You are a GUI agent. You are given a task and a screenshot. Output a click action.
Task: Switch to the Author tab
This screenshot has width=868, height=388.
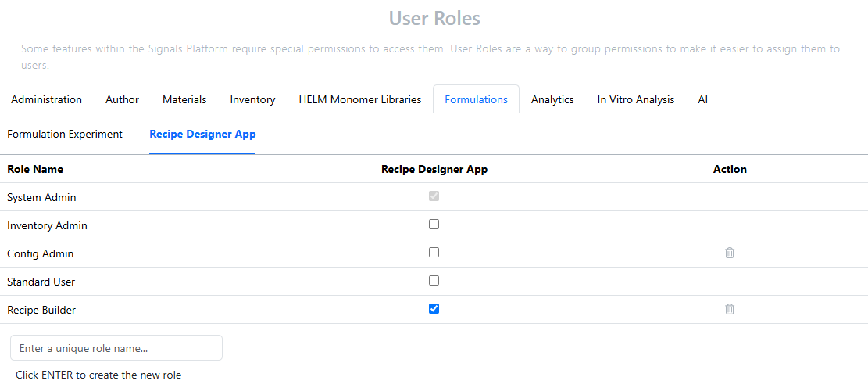[x=123, y=100]
